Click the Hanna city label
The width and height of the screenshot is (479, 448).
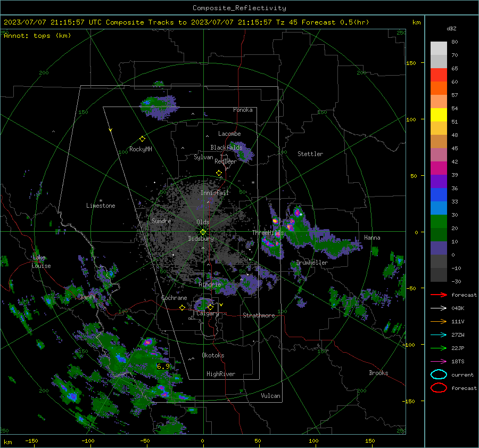tap(372, 238)
